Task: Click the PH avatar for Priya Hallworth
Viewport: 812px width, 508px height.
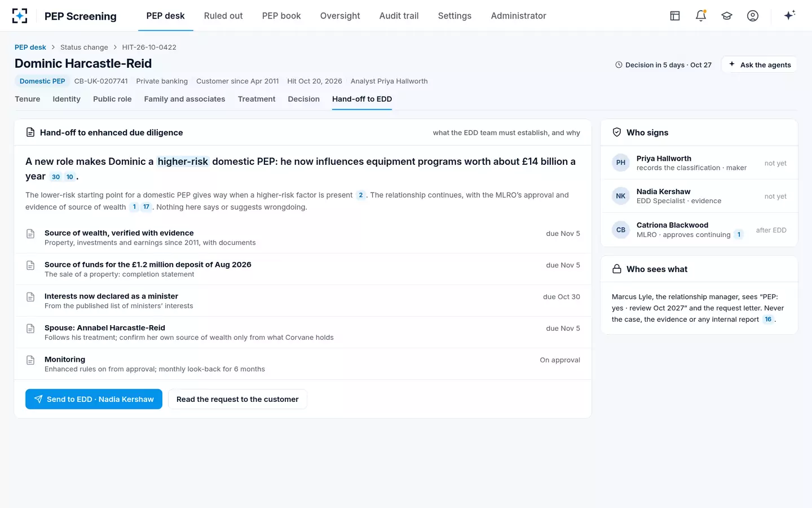Action: click(x=621, y=163)
